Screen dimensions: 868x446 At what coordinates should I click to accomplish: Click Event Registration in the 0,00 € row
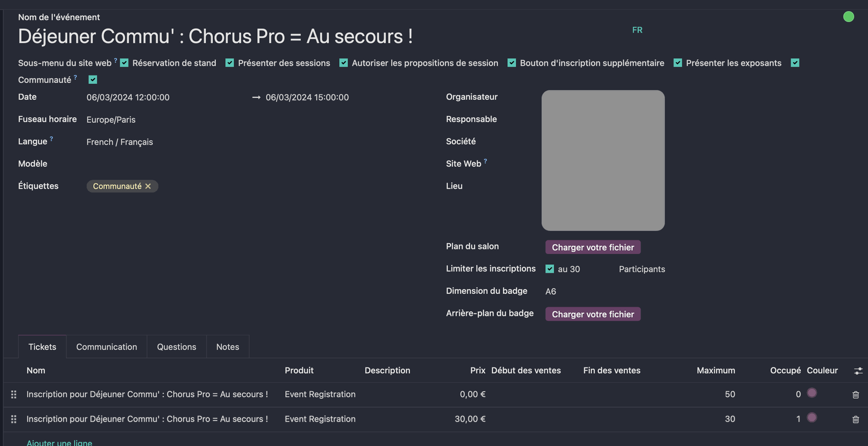pyautogui.click(x=320, y=394)
